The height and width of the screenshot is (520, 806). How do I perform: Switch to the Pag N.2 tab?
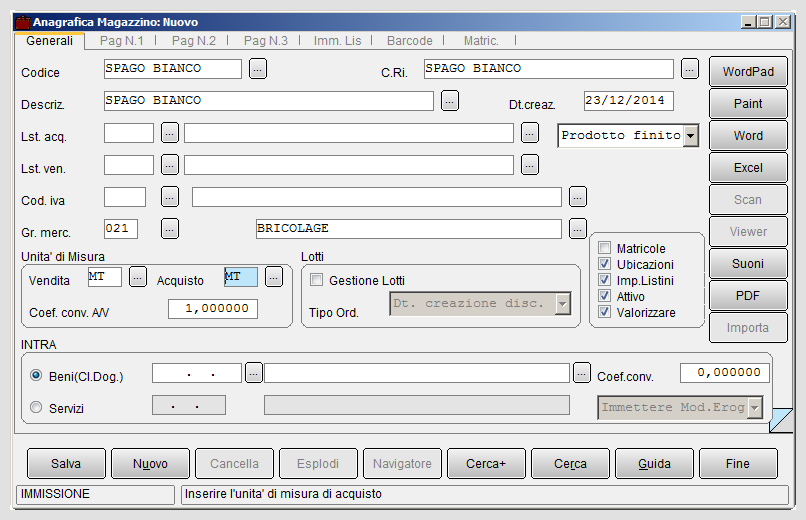click(x=194, y=41)
